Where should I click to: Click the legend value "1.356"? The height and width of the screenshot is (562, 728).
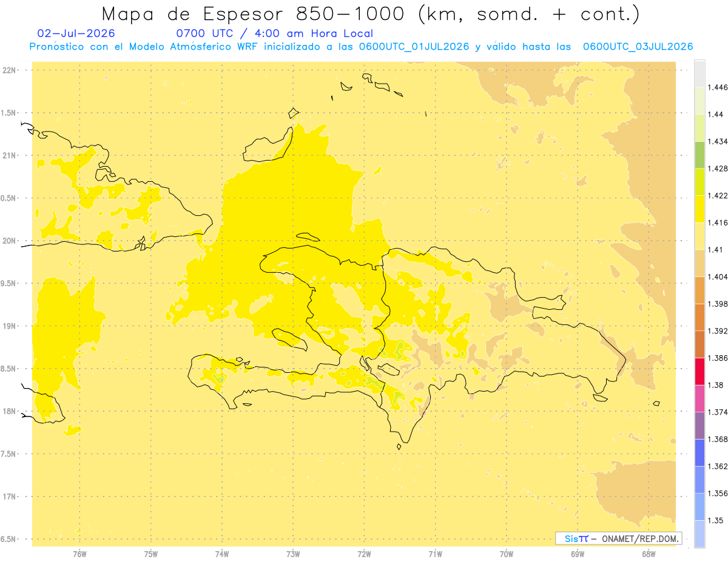[x=718, y=493]
